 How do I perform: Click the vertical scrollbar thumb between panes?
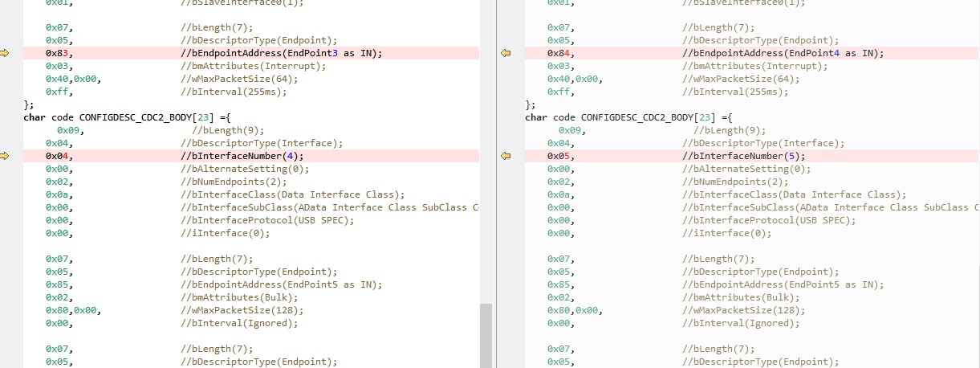pos(486,336)
